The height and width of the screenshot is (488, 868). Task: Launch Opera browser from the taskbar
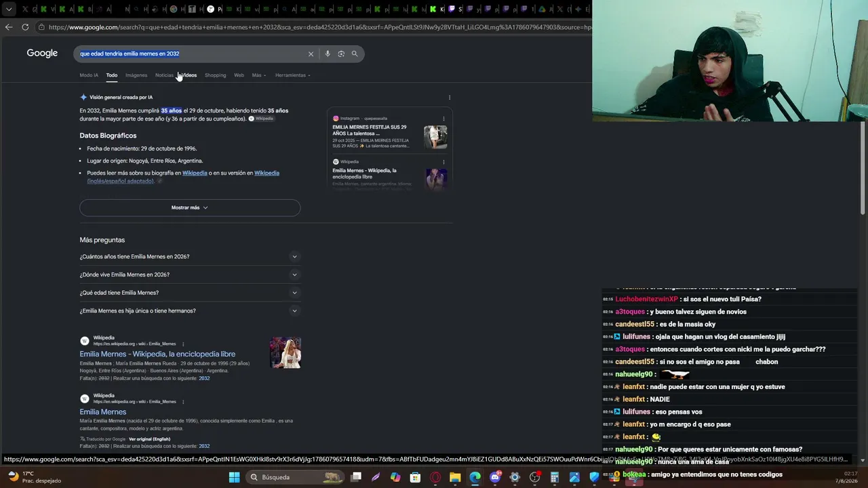pos(435,477)
